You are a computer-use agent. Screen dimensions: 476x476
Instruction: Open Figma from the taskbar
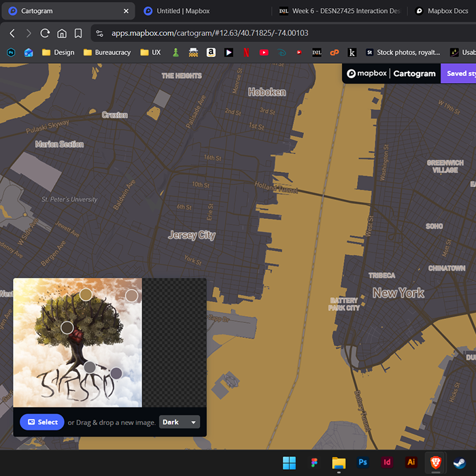[x=314, y=462]
